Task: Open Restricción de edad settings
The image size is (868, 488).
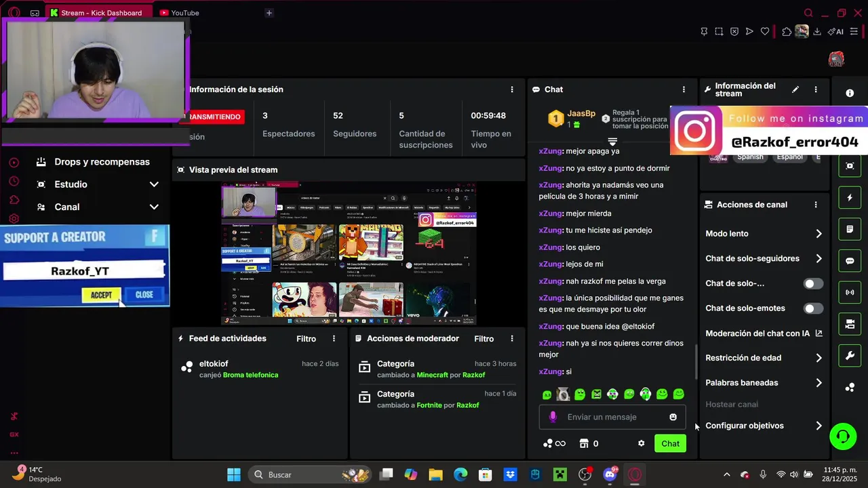Action: 764,358
